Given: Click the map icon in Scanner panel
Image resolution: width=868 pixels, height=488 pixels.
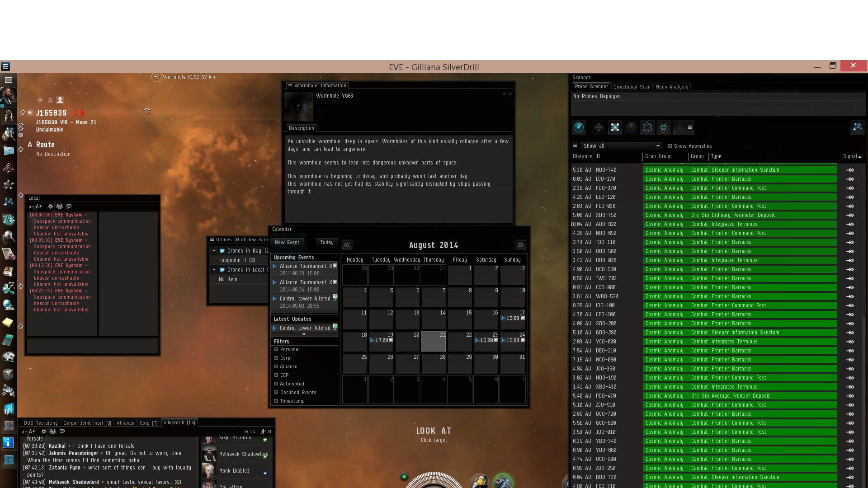Looking at the screenshot, I should point(857,128).
